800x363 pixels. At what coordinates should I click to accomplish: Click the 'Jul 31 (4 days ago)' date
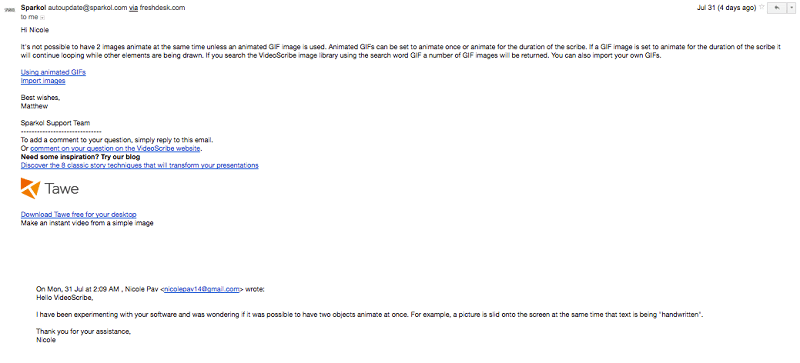[x=726, y=8]
